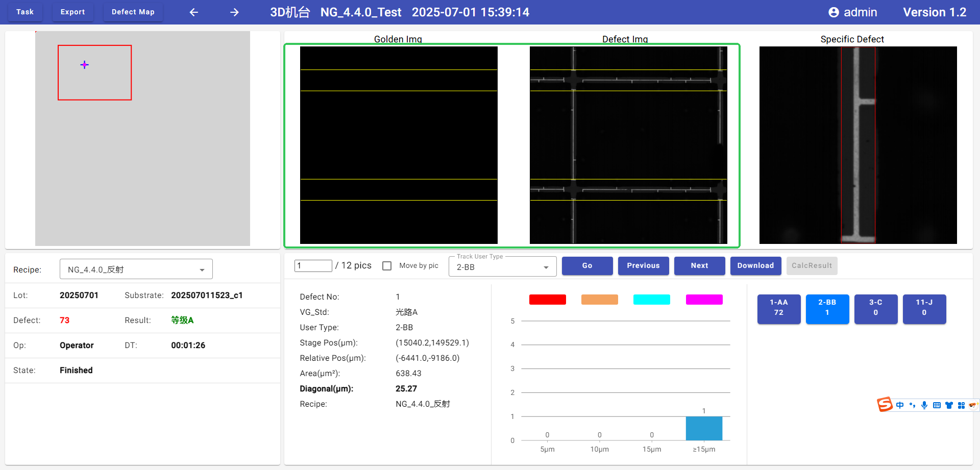The width and height of the screenshot is (980, 470).
Task: Open the soft keyboard icon in IME bar
Action: (937, 405)
